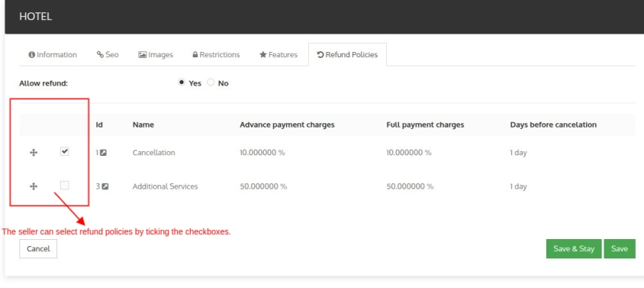This screenshot has height=288, width=644.
Task: Click the HOTEL page title
Action: click(35, 17)
